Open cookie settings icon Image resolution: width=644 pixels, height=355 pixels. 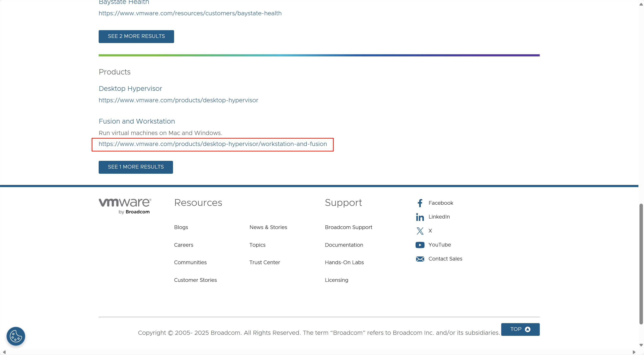[16, 336]
